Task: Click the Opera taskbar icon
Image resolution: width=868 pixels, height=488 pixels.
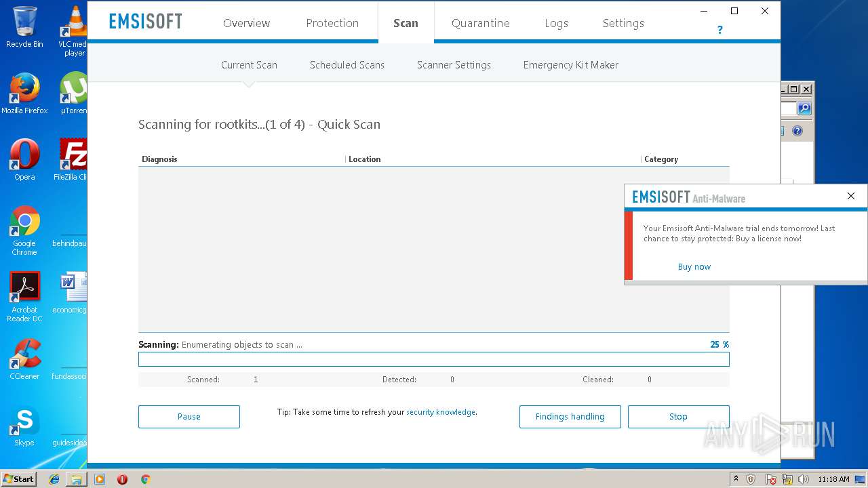Action: tap(122, 479)
